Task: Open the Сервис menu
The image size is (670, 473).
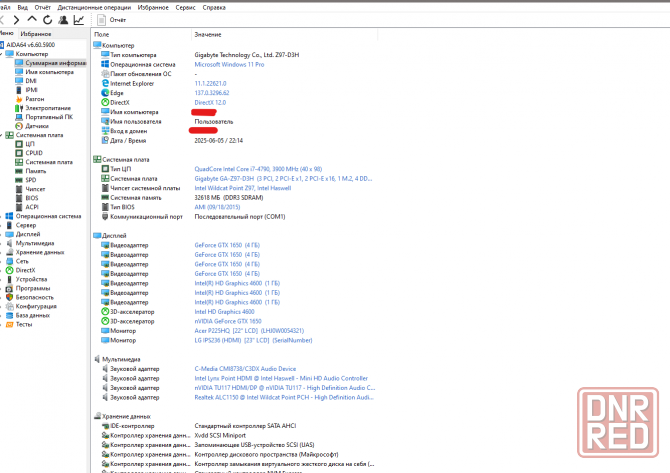Action: [x=185, y=7]
